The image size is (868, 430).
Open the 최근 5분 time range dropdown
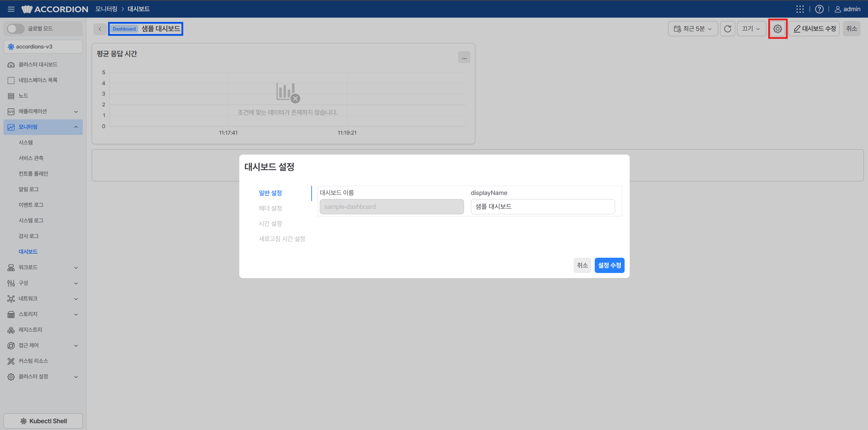click(x=693, y=29)
